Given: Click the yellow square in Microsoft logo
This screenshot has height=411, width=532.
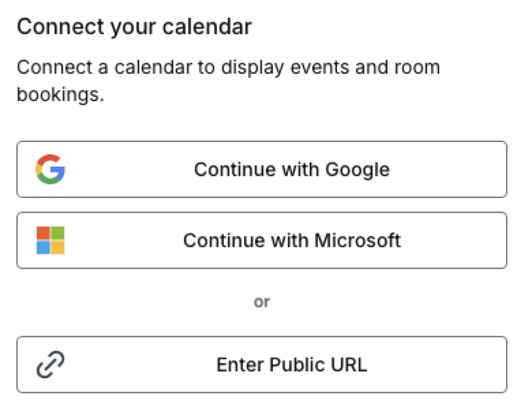Looking at the screenshot, I should point(58,247).
